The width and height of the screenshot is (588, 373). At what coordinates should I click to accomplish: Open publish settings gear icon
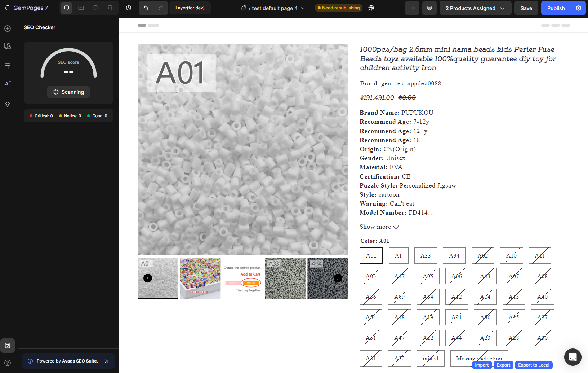click(579, 8)
